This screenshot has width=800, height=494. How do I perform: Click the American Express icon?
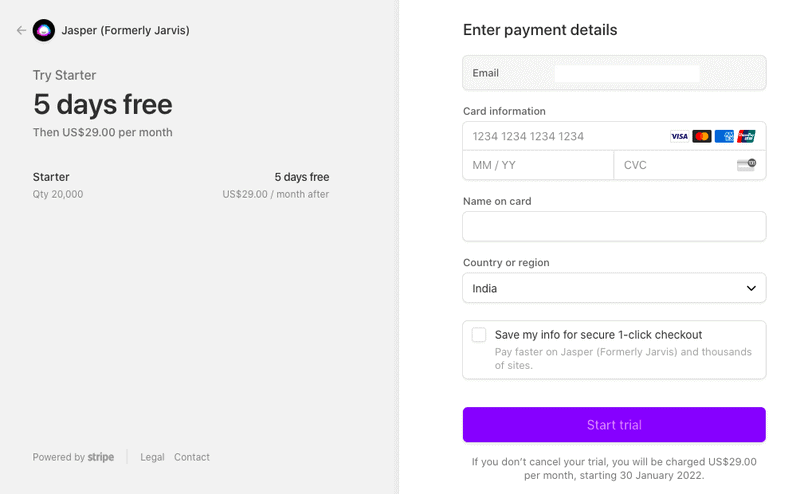tap(724, 136)
